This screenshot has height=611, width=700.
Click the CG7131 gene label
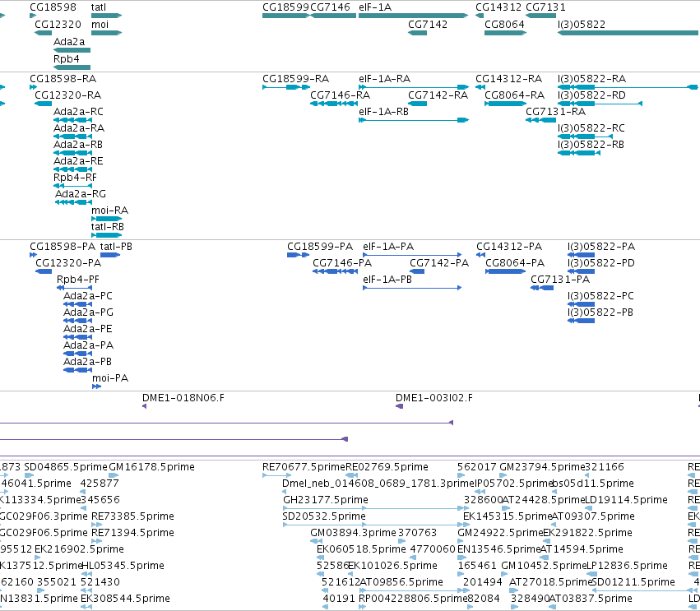tap(545, 7)
